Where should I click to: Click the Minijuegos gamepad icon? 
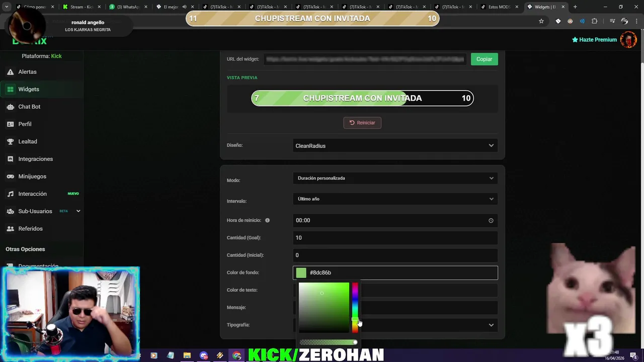[10, 176]
